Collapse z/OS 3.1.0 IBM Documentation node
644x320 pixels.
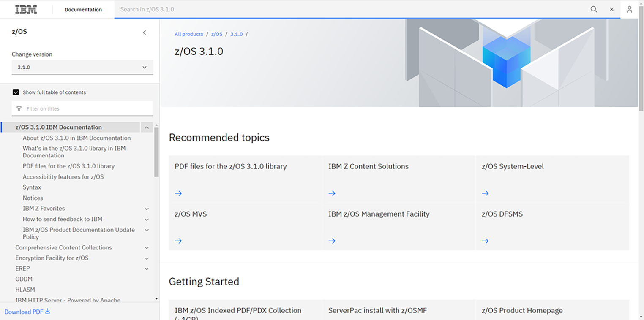[x=147, y=127]
